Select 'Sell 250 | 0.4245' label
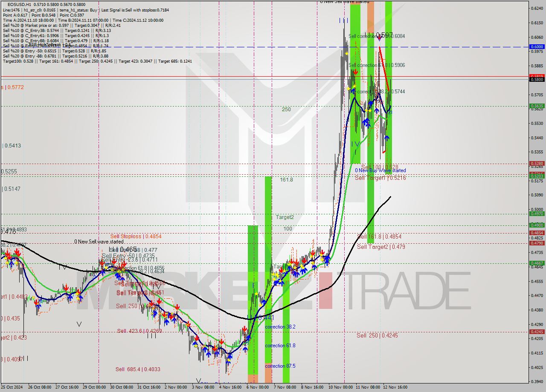The width and height of the screenshot is (546, 392). (377, 335)
